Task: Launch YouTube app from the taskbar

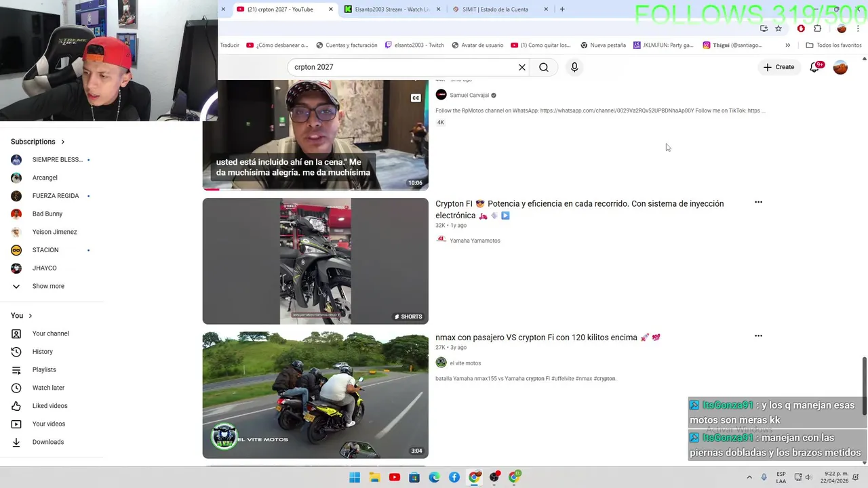Action: [x=395, y=477]
